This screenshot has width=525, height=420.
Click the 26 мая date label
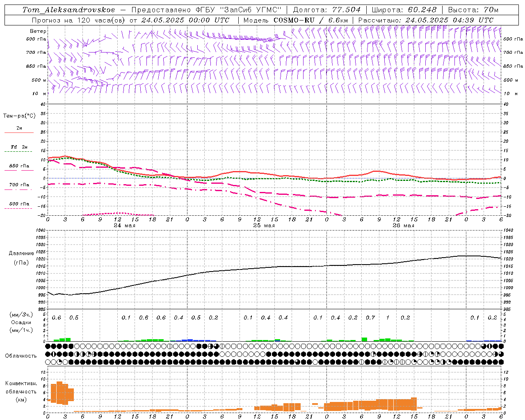pos(403,226)
